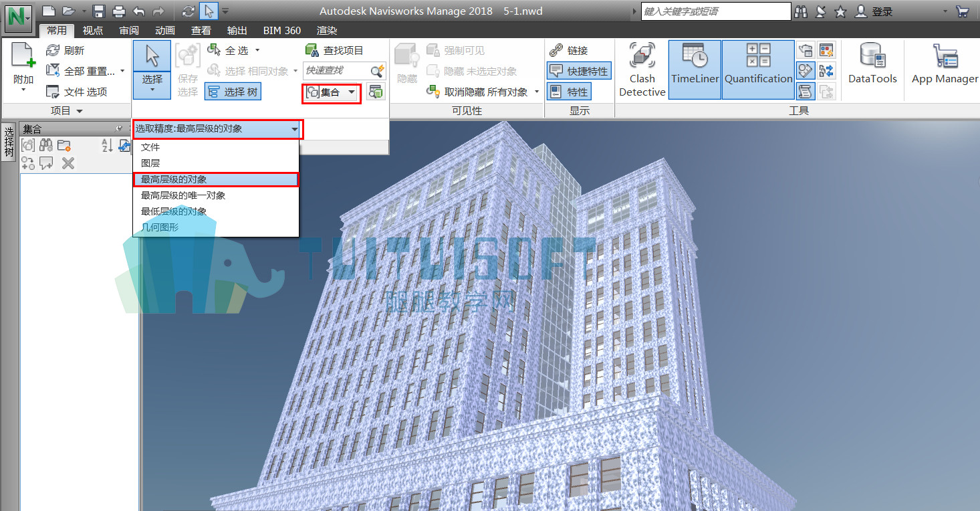980x511 pixels.
Task: Click the add comment icon in 集合 panel
Action: click(x=46, y=163)
